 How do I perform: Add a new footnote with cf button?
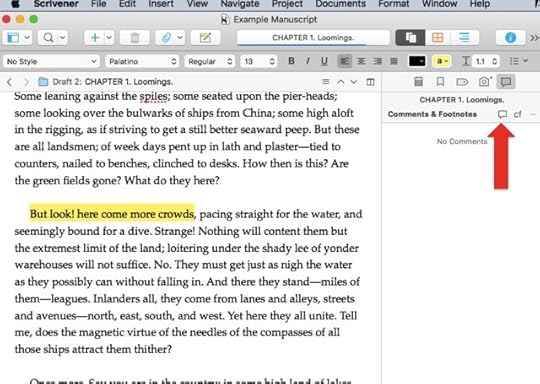tap(517, 114)
